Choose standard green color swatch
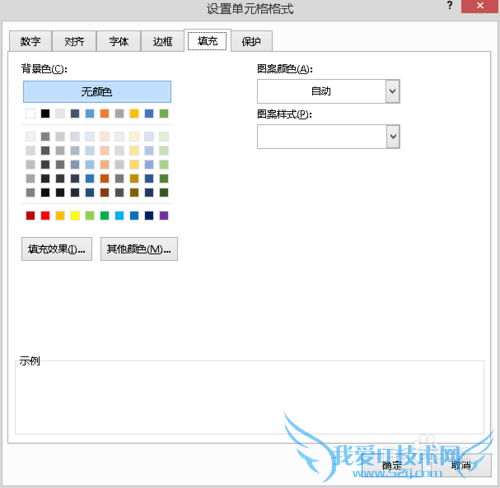 point(105,216)
